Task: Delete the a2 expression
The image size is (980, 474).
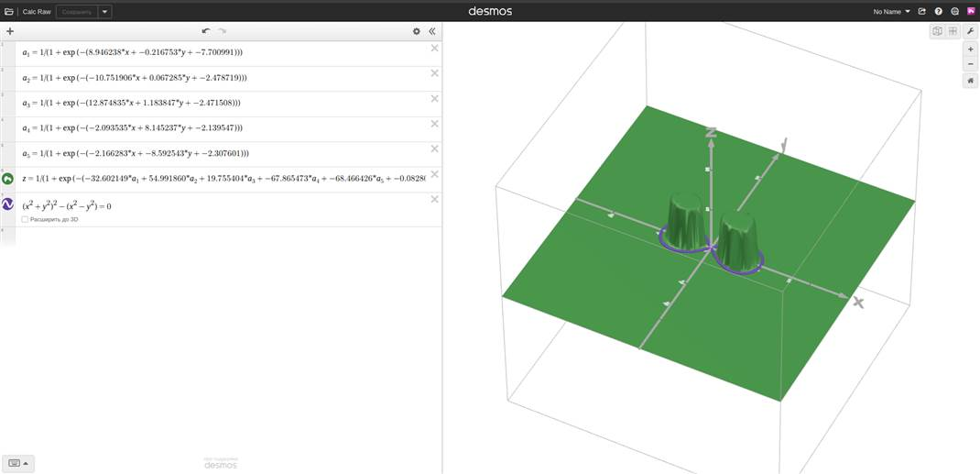Action: click(434, 73)
